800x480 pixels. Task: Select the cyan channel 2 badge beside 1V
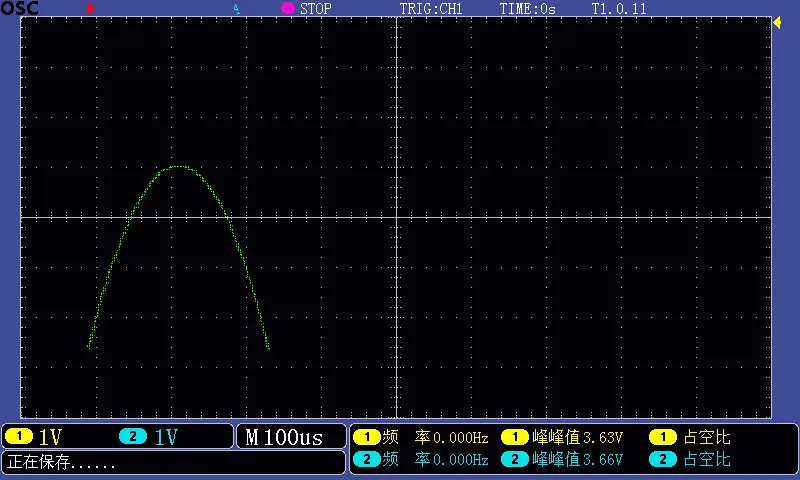click(x=133, y=437)
